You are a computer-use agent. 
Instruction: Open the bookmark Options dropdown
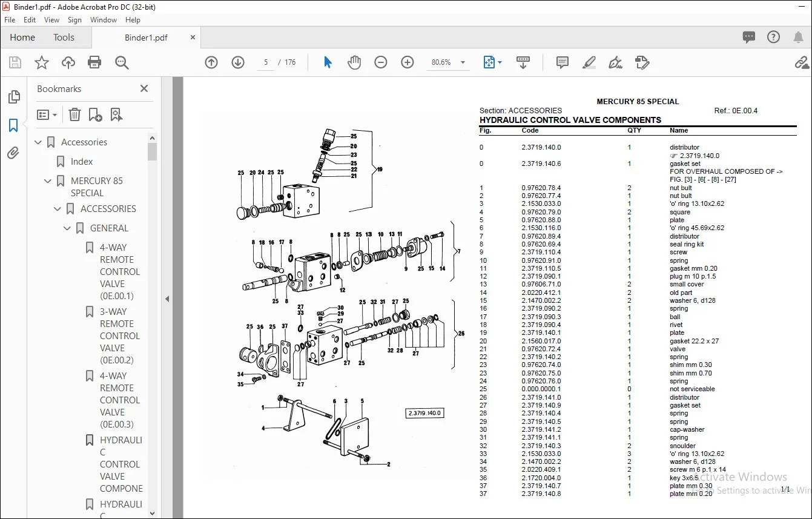[47, 114]
